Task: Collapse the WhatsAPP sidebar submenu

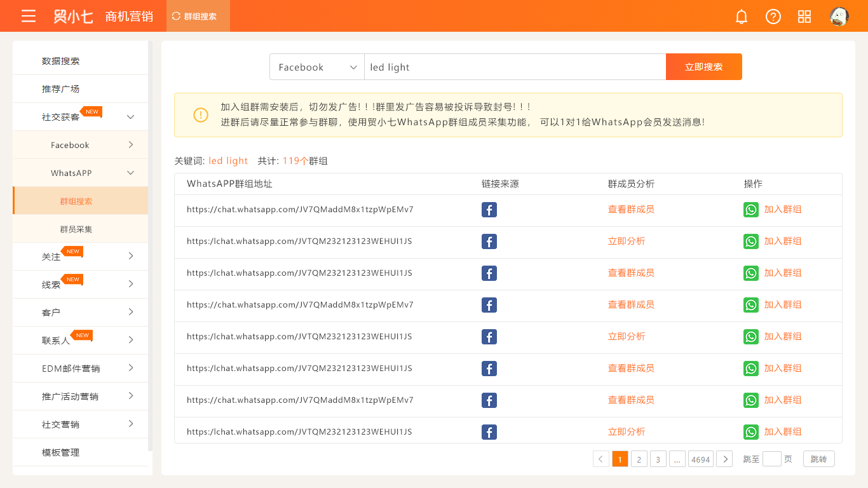Action: pos(131,173)
